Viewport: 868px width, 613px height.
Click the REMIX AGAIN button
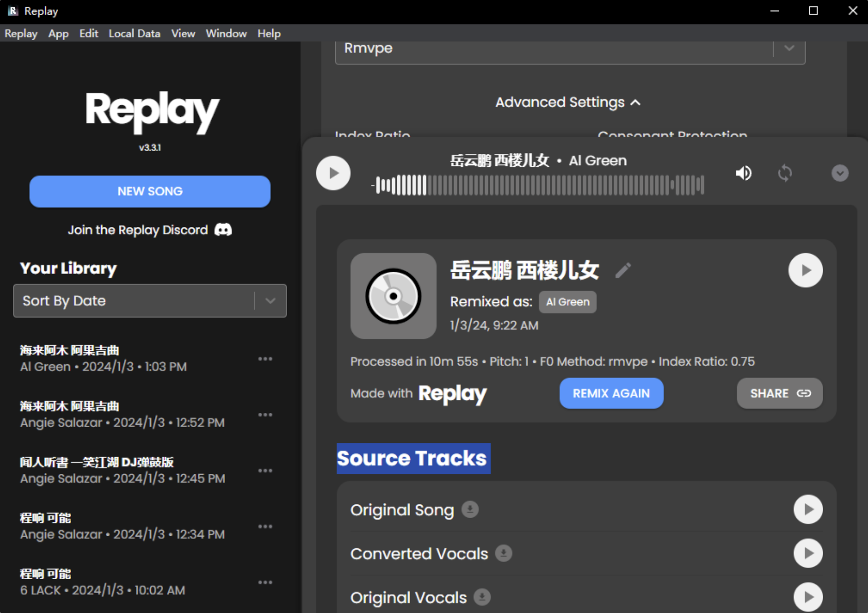pyautogui.click(x=611, y=393)
